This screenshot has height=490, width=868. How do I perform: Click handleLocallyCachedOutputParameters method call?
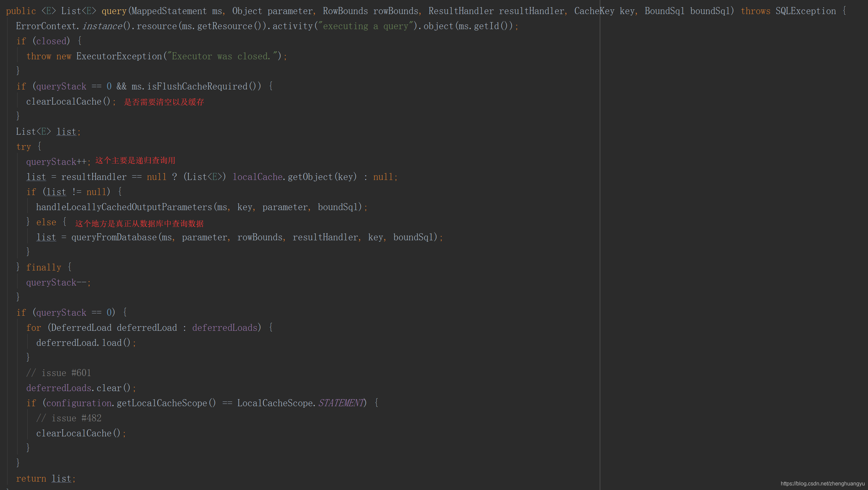point(124,207)
